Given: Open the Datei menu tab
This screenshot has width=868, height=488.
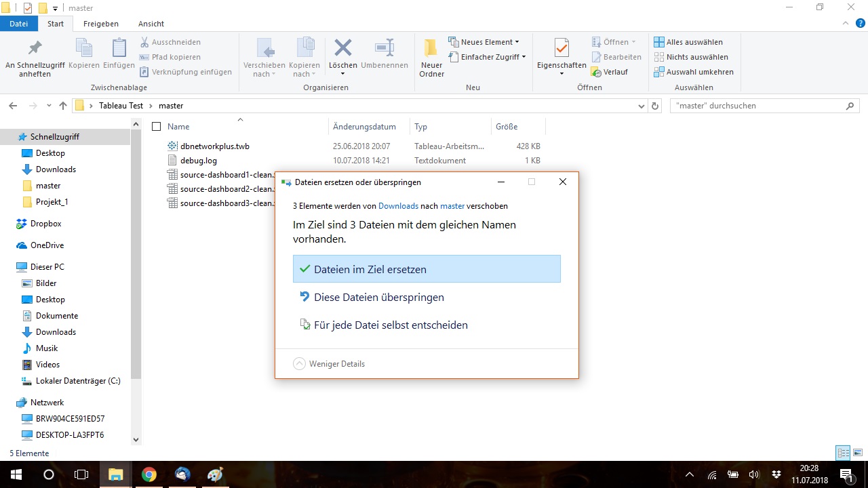Looking at the screenshot, I should [x=19, y=24].
